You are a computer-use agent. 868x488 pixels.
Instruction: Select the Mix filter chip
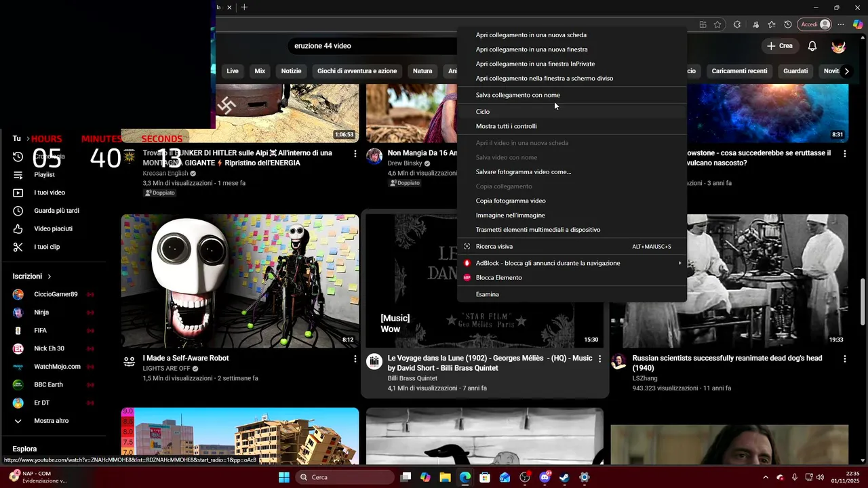[260, 71]
